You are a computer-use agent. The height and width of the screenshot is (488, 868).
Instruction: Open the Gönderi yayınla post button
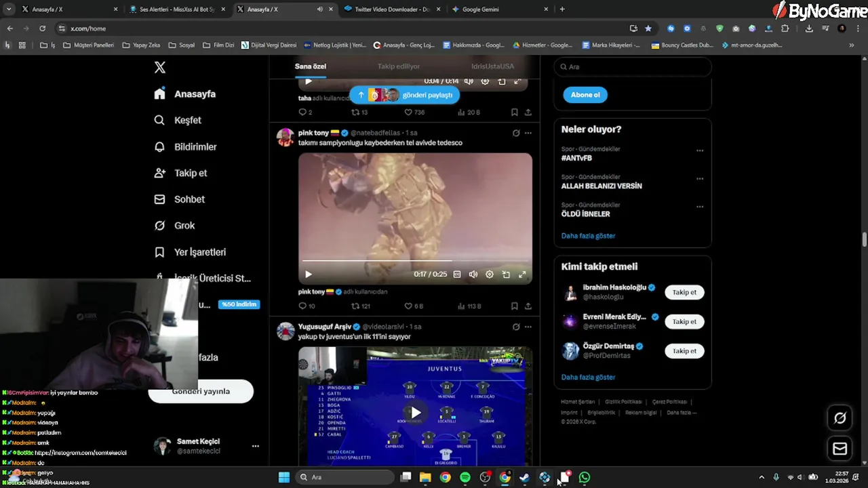tap(201, 391)
